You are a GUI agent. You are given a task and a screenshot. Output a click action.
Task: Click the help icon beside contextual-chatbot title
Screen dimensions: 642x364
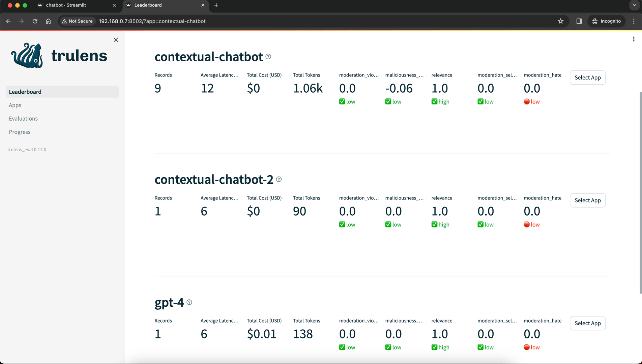pyautogui.click(x=268, y=57)
